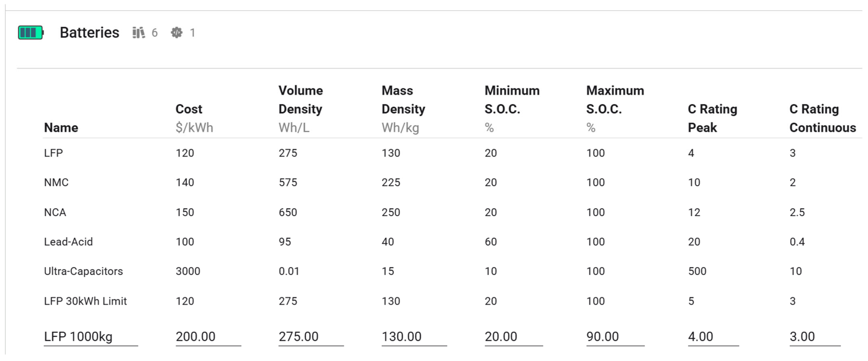Click the 275.00 volume density field

coord(311,336)
